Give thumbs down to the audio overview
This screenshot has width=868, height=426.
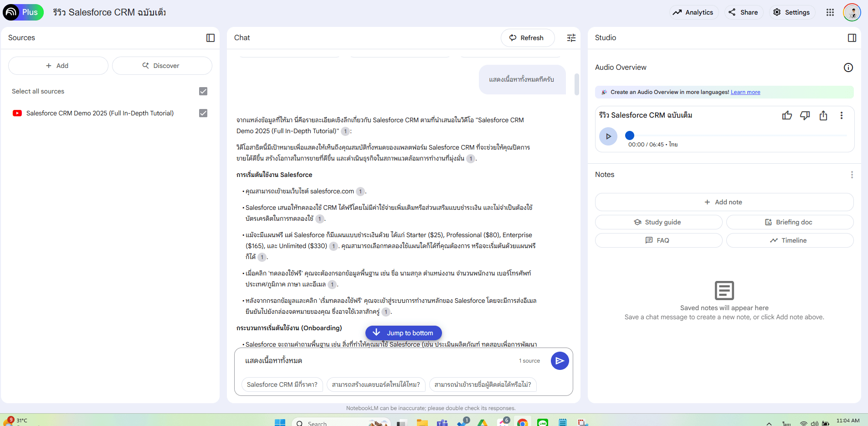805,115
